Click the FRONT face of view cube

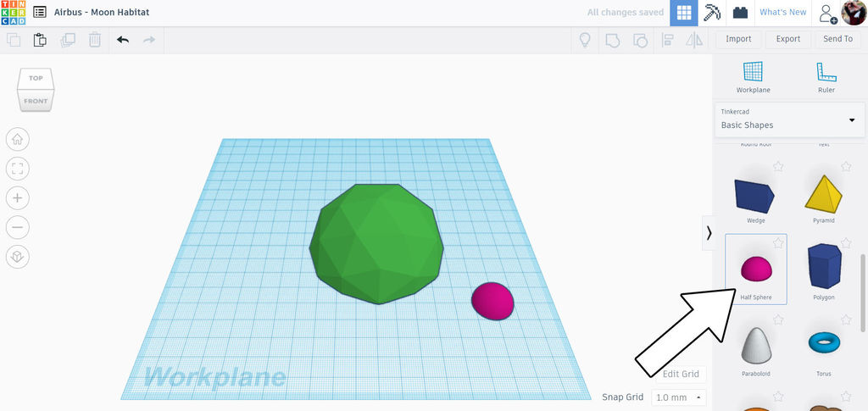pos(36,101)
